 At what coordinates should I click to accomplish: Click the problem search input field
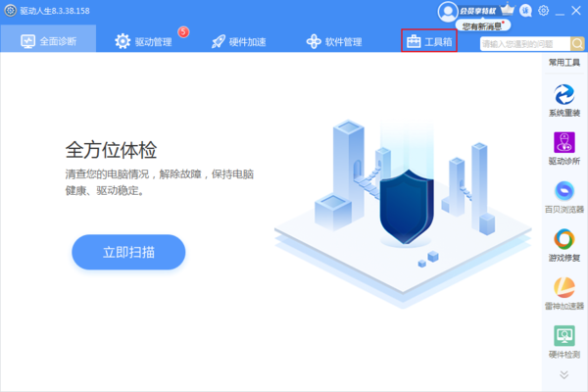pyautogui.click(x=523, y=43)
